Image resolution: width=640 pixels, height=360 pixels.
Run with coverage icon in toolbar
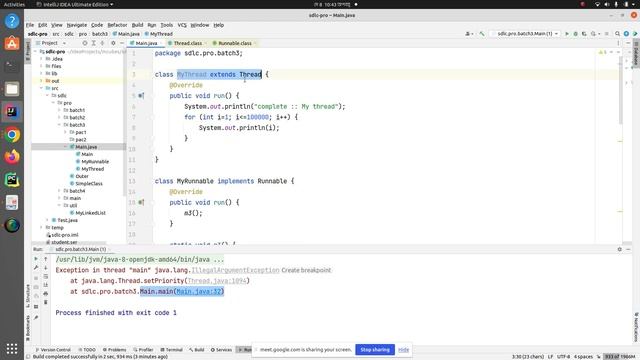(584, 34)
